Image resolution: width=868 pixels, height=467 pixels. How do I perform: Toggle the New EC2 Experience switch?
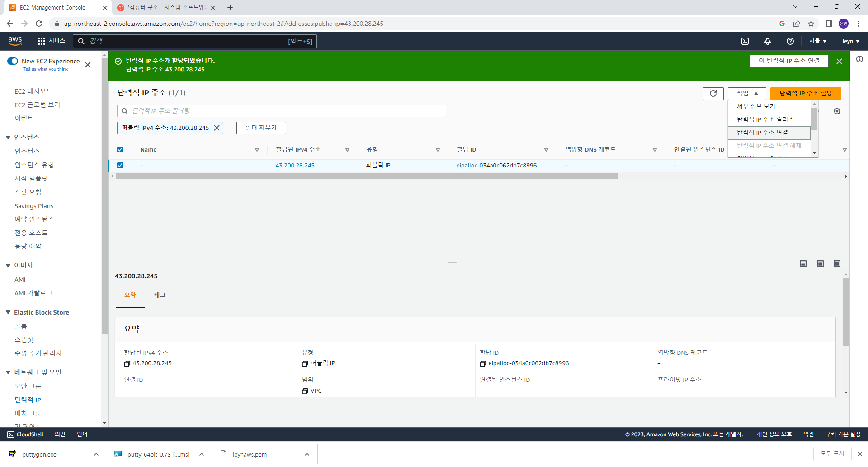(x=13, y=61)
